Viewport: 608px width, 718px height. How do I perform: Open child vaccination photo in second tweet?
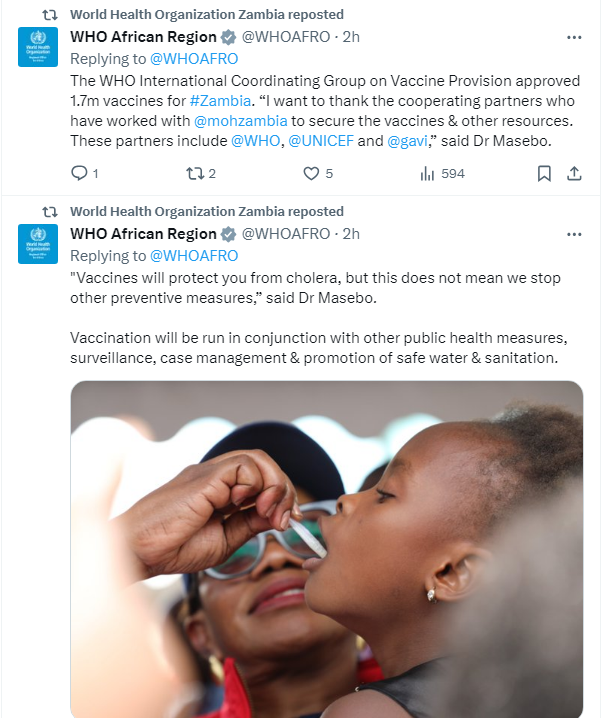click(x=326, y=548)
